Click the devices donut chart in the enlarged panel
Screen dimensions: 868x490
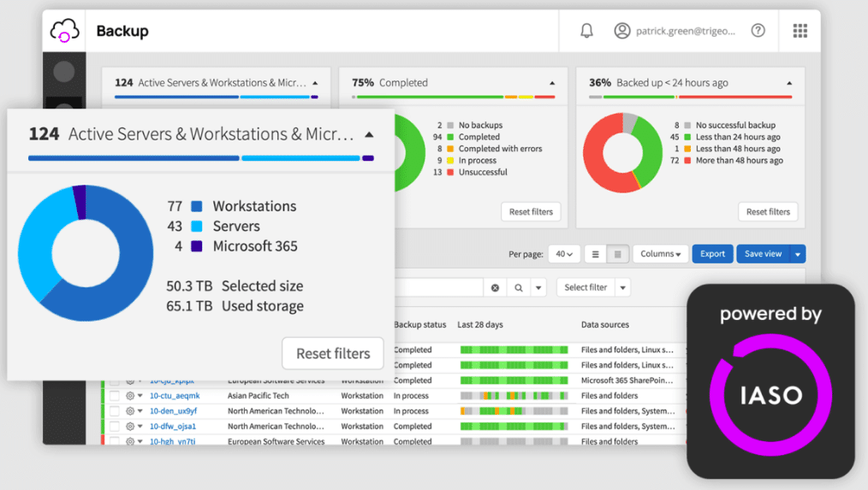(86, 253)
